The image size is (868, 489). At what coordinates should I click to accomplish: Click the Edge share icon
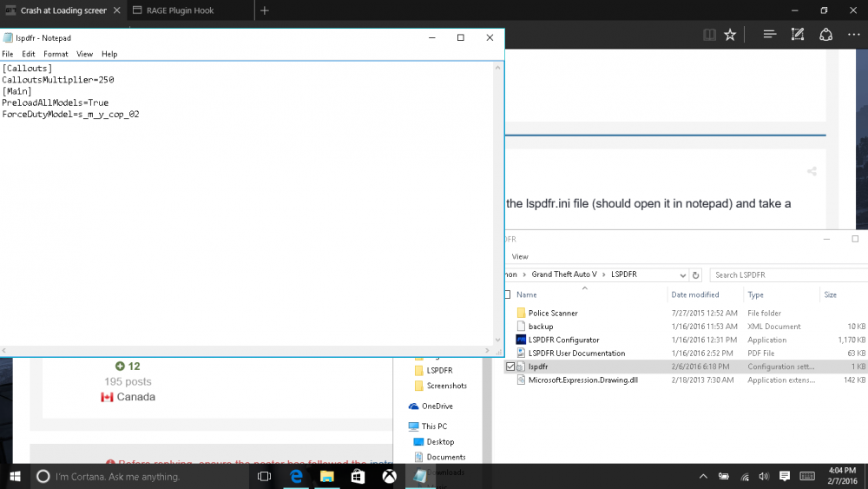pos(825,35)
